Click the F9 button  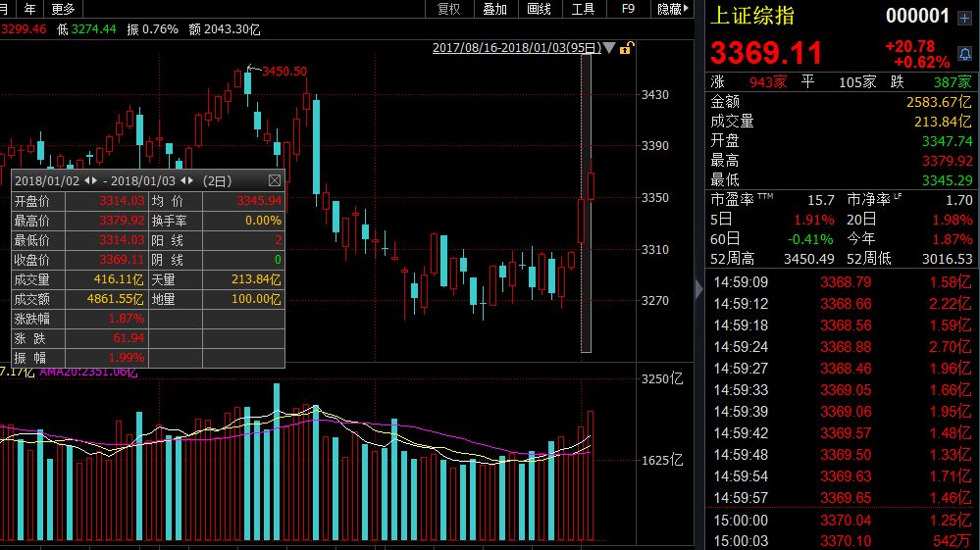point(628,9)
